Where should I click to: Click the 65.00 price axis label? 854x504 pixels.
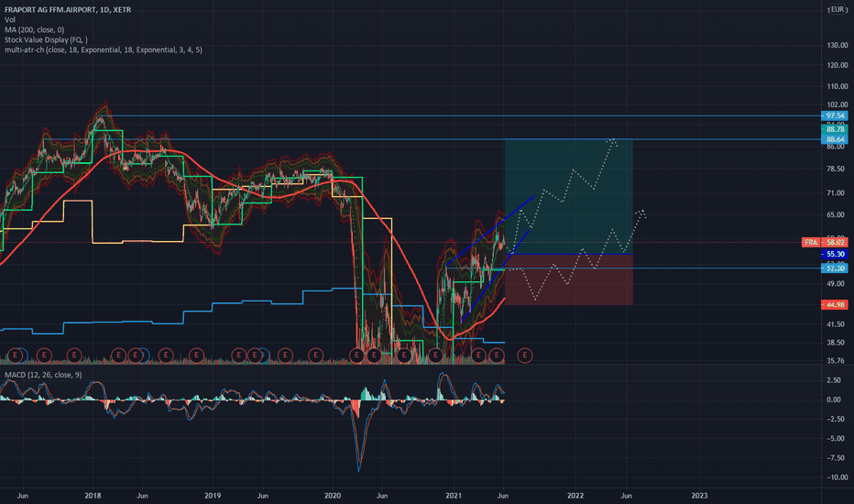coord(838,215)
